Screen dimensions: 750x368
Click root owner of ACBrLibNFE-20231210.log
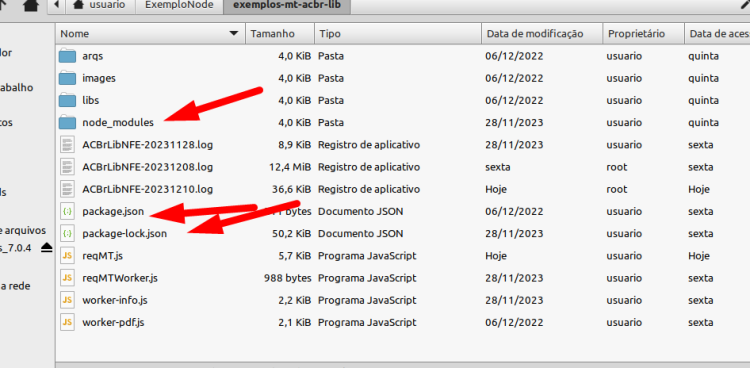617,190
